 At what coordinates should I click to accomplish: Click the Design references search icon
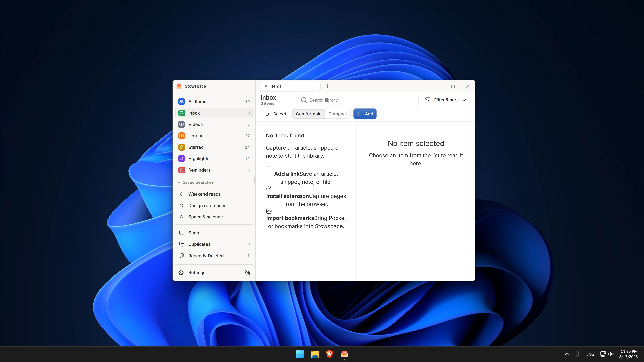(182, 206)
